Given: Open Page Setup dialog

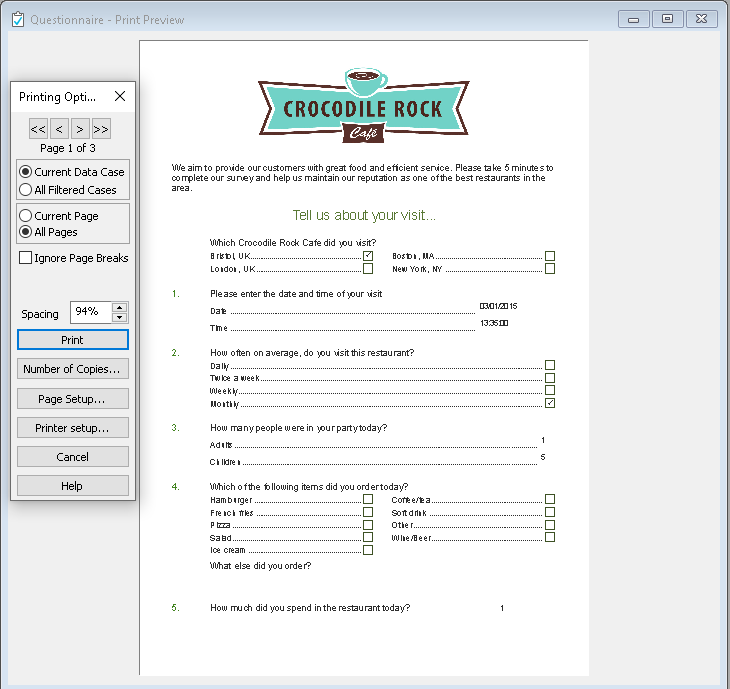Looking at the screenshot, I should point(73,399).
